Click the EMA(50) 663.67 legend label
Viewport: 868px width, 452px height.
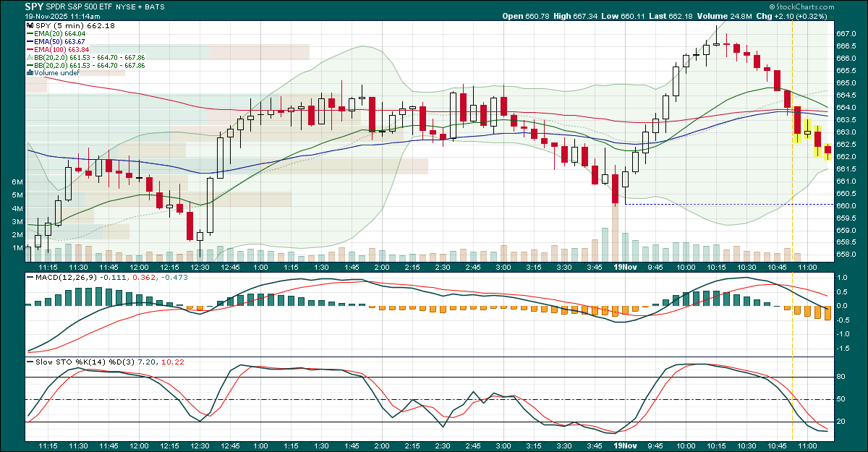[x=59, y=41]
